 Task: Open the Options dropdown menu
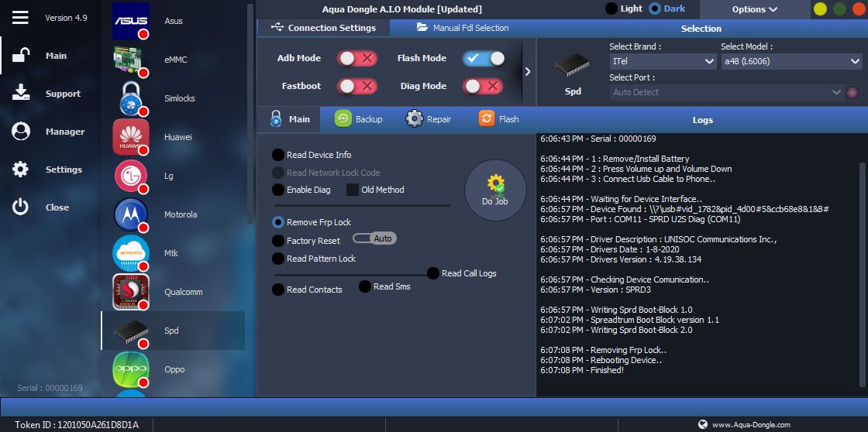pos(755,9)
